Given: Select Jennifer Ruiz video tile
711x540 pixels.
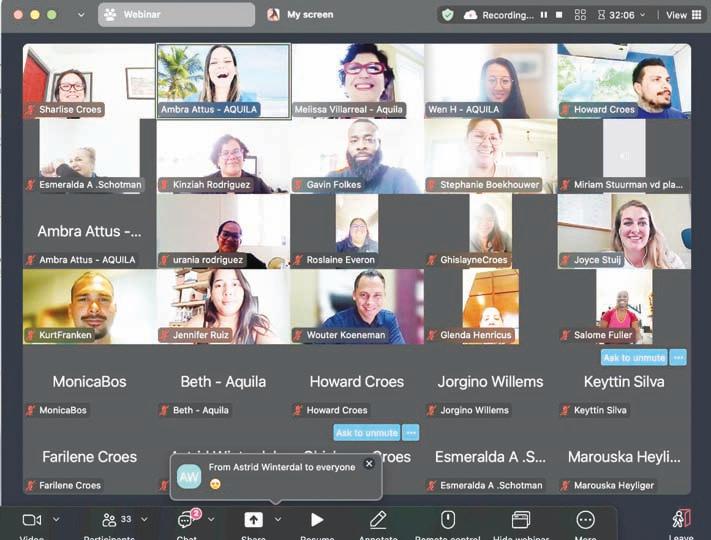Looking at the screenshot, I should pos(224,306).
